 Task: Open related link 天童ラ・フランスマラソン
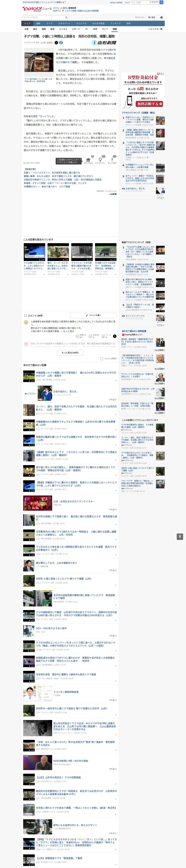point(52,173)
